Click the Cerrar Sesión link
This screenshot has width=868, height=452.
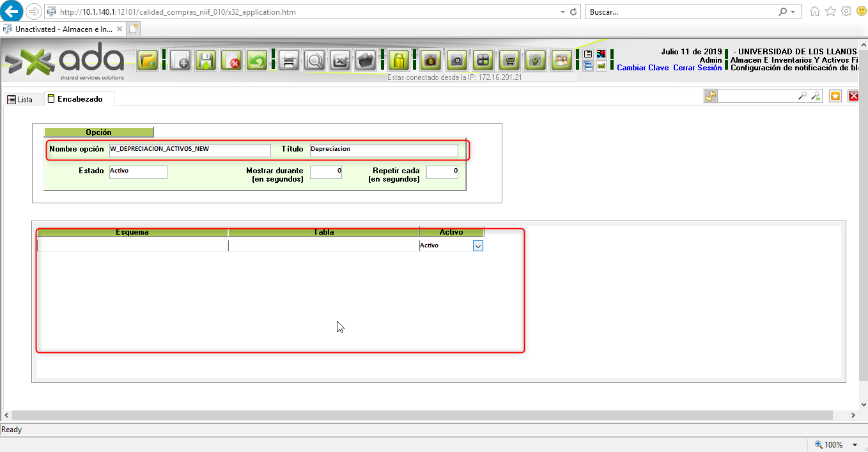[697, 68]
